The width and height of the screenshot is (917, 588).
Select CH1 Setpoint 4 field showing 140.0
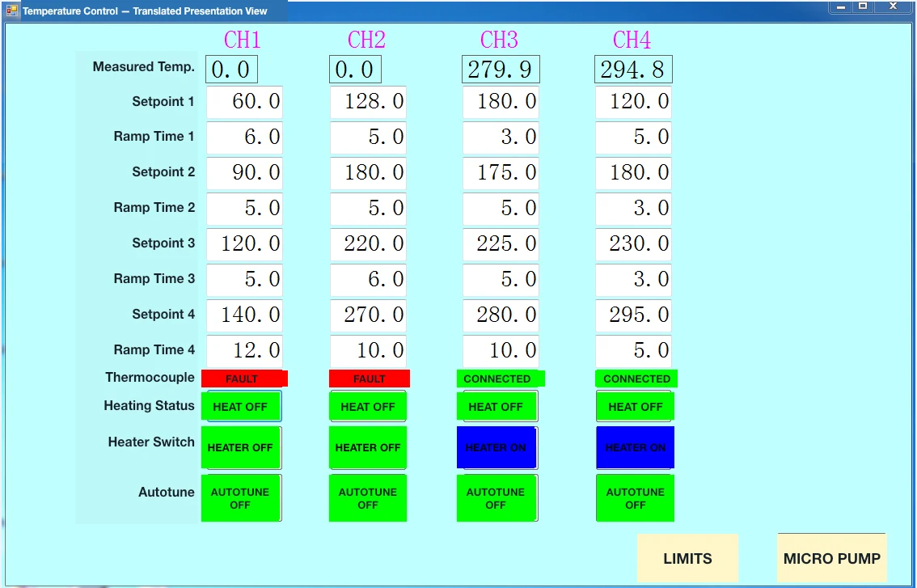click(x=244, y=315)
